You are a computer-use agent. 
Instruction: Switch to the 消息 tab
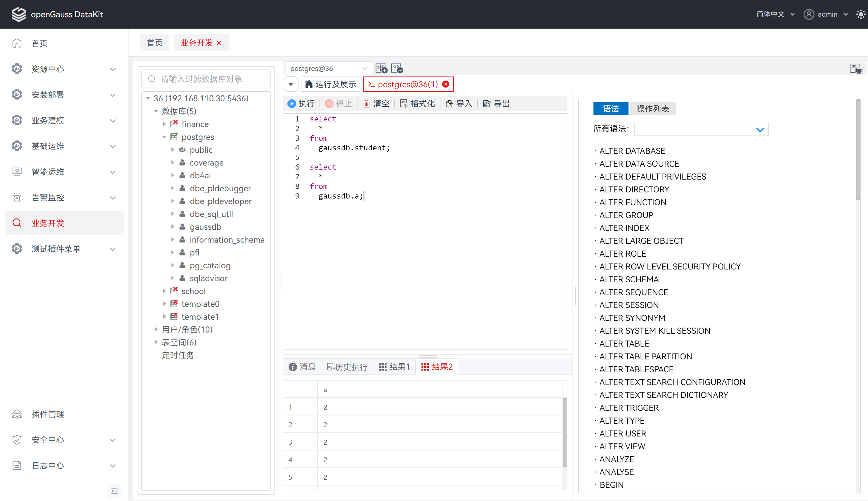click(x=302, y=367)
